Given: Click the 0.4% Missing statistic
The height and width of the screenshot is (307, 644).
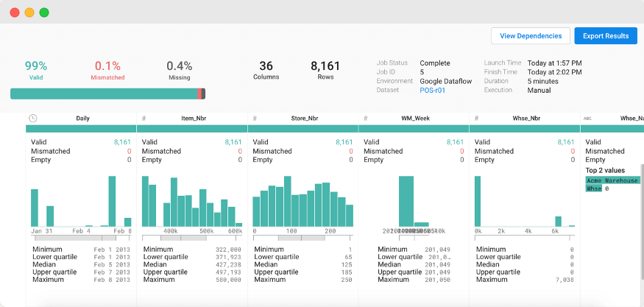Looking at the screenshot, I should (x=180, y=69).
